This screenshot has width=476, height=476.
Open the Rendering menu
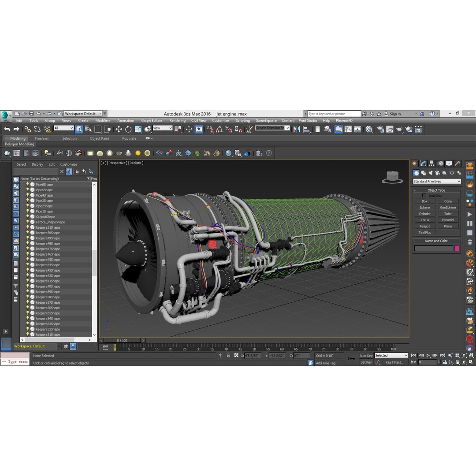177,120
